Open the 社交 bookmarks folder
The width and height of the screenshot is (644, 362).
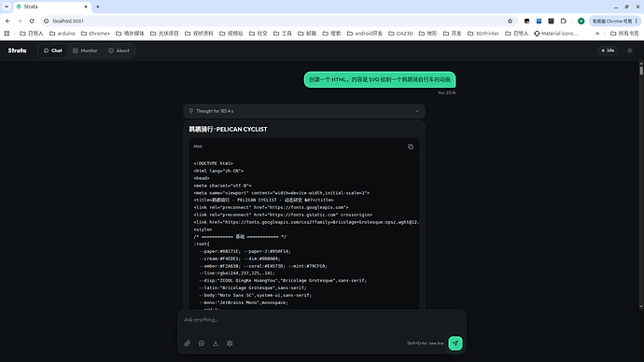(258, 34)
